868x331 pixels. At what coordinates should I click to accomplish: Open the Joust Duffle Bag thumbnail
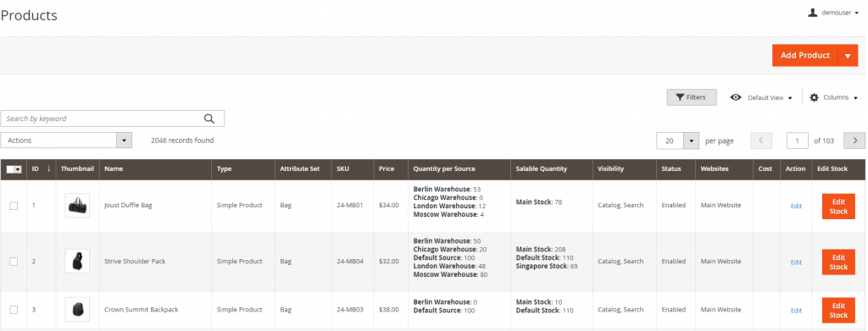[77, 205]
